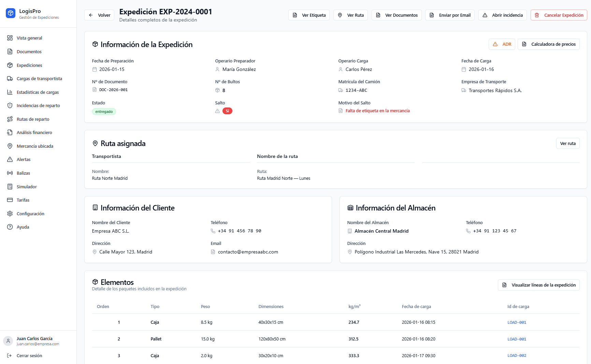Click the Rutas de reparto route icon
The height and width of the screenshot is (364, 591).
10,119
